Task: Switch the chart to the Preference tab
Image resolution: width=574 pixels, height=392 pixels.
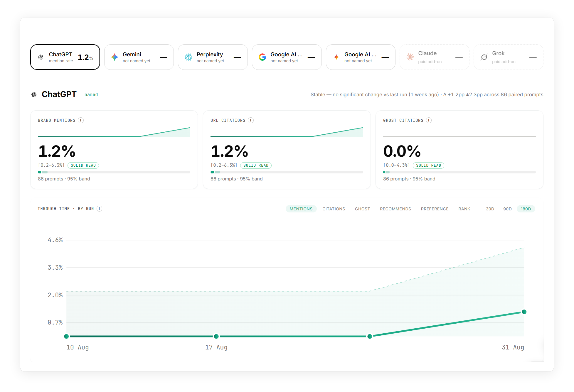Action: [435, 209]
